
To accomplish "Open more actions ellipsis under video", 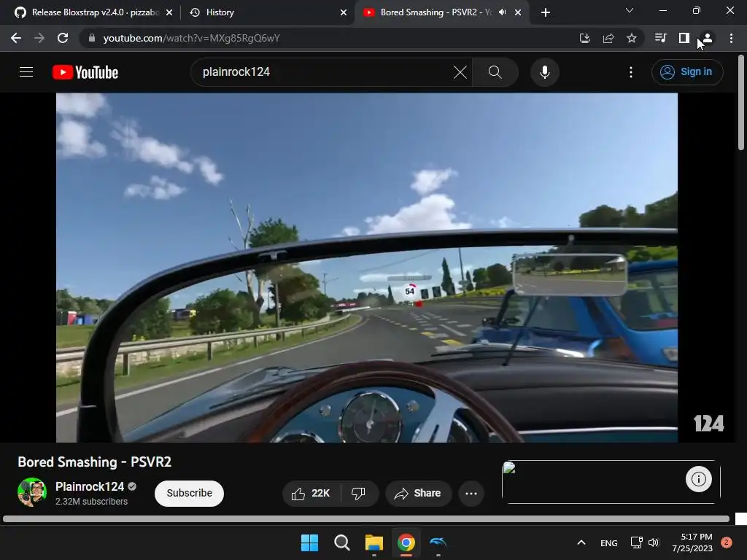I will [471, 494].
